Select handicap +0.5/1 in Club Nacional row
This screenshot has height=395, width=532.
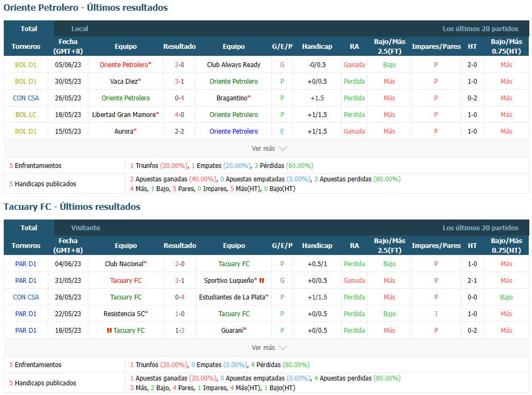pyautogui.click(x=317, y=264)
